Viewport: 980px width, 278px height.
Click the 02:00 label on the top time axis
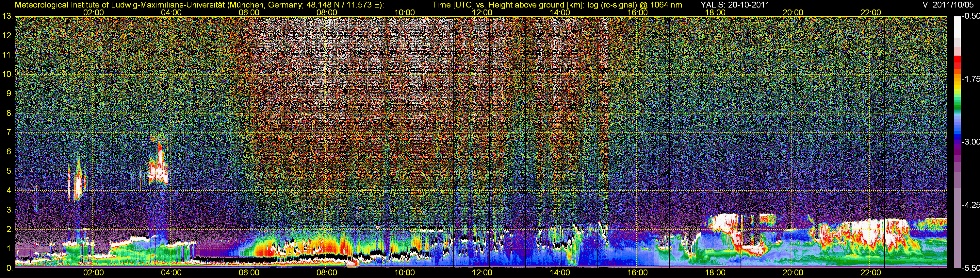tap(93, 12)
